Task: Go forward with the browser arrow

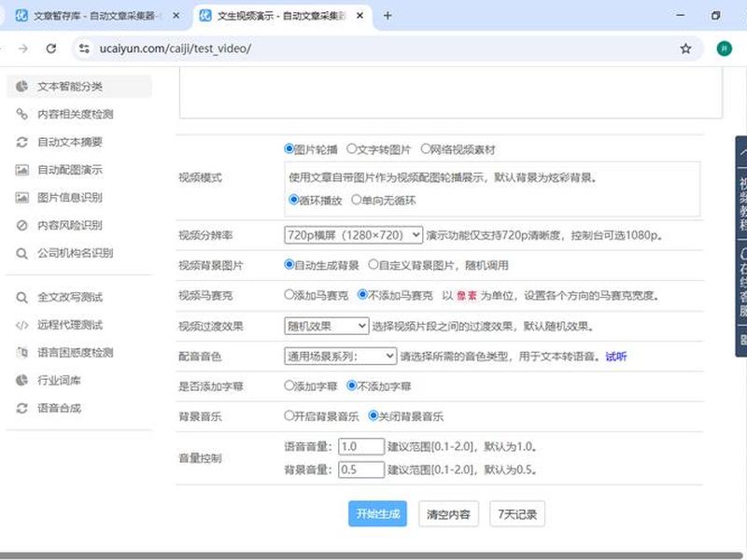Action: [22, 49]
